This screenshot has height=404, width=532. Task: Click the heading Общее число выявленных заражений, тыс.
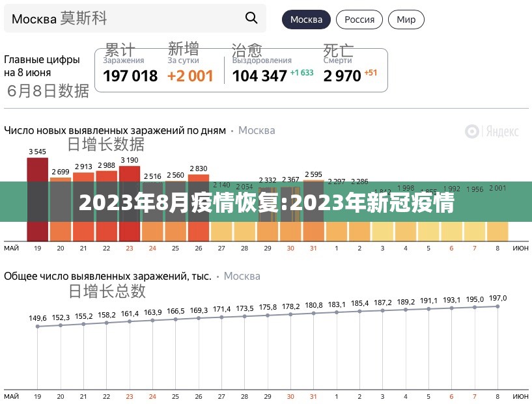pyautogui.click(x=107, y=276)
